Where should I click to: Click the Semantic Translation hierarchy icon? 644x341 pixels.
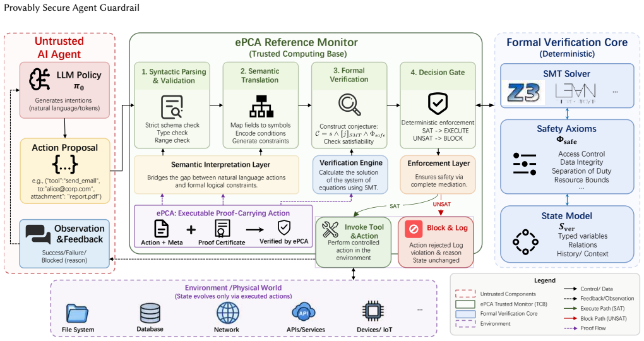(261, 107)
